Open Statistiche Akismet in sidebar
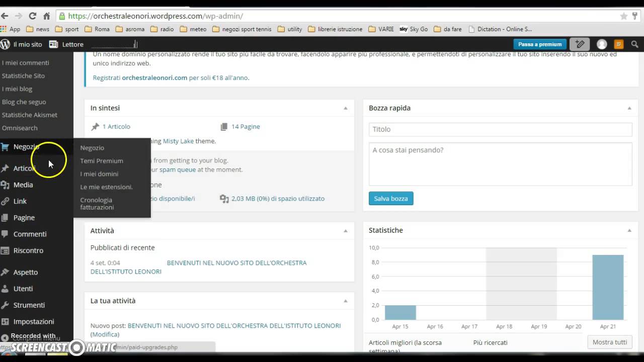 29,115
